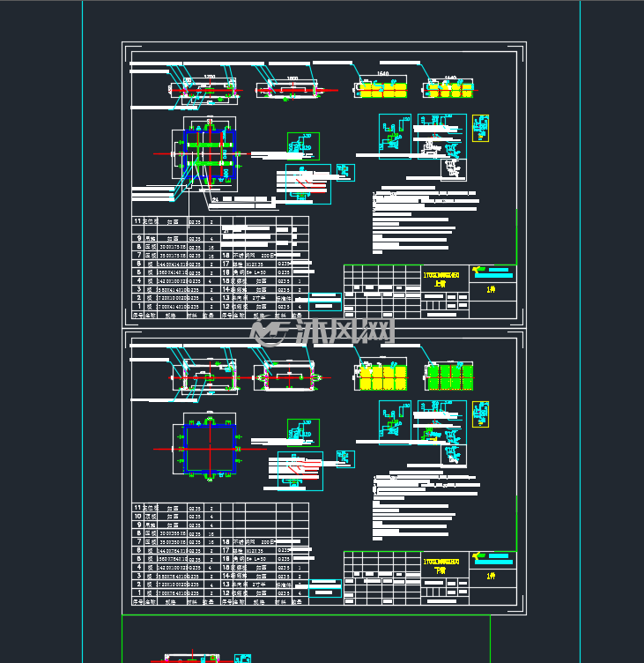The image size is (644, 663).
Task: Pick the green-bordered detail box on upper sheet
Action: point(303,145)
